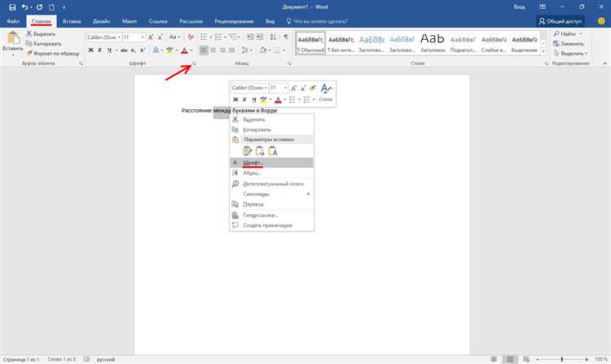The image size is (611, 364).
Task: Toggle bold Ж in the ribbon
Action: pos(90,50)
